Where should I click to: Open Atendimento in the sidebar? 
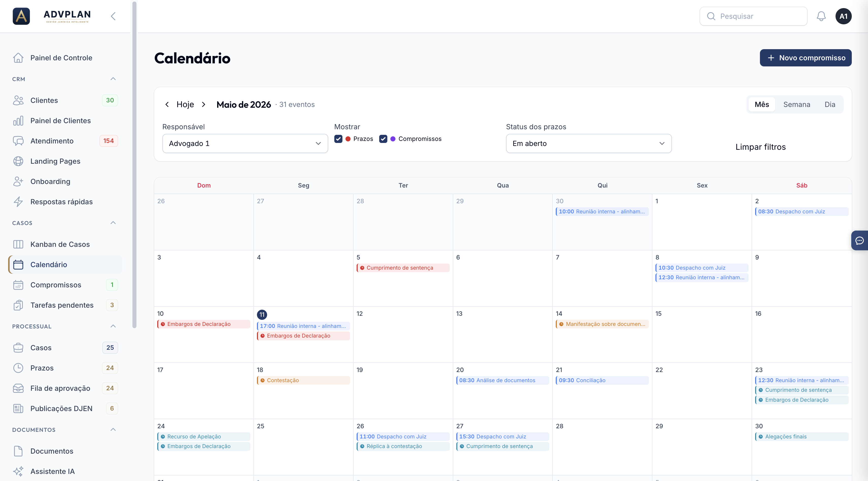[65, 141]
